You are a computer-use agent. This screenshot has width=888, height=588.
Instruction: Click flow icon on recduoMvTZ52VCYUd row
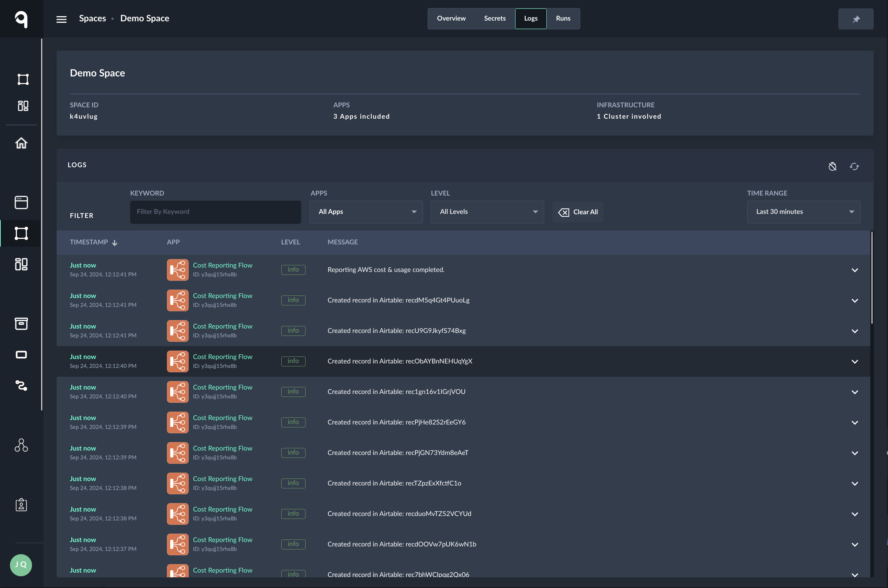click(x=178, y=514)
